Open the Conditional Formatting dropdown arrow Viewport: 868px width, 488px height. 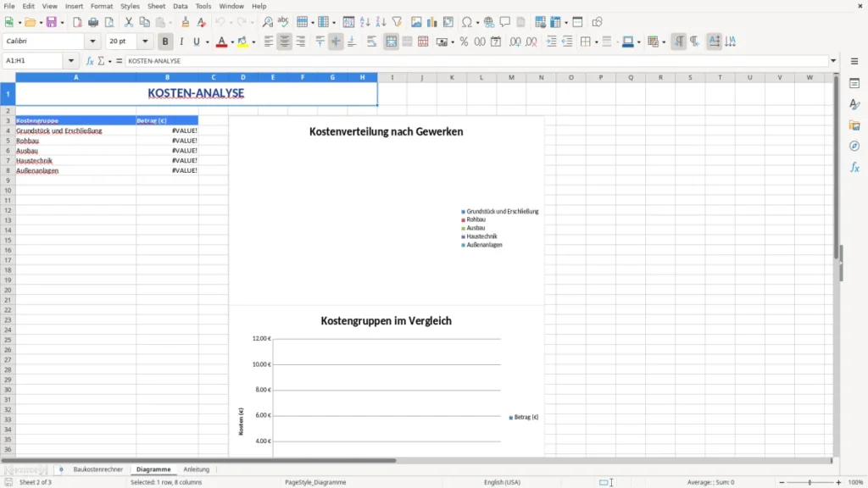pos(664,42)
